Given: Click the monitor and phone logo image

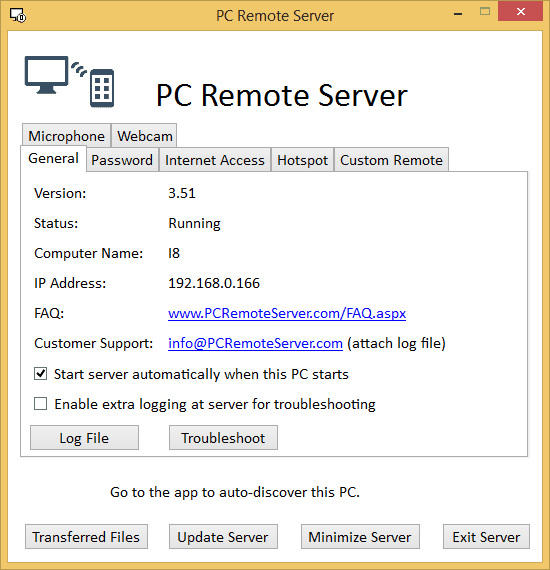Looking at the screenshot, I should (69, 82).
